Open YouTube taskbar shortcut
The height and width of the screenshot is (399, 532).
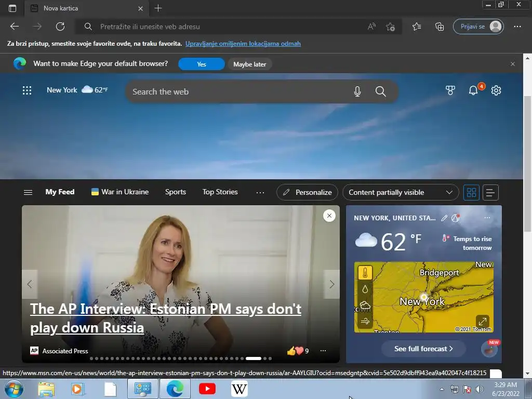click(x=207, y=389)
